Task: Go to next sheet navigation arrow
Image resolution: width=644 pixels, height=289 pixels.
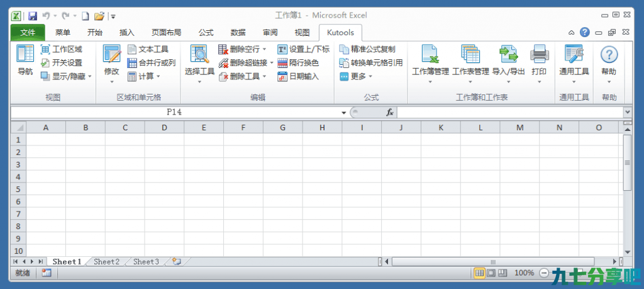Action: click(32, 261)
